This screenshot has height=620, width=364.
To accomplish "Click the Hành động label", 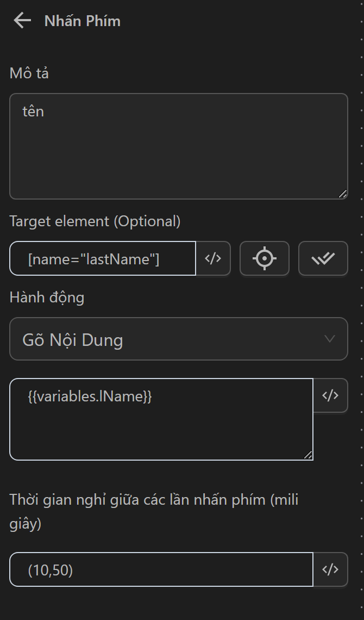I will 47,297.
